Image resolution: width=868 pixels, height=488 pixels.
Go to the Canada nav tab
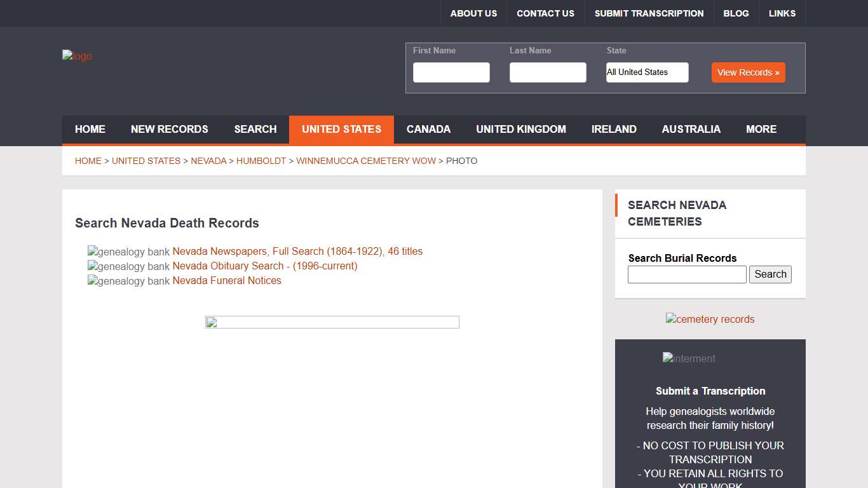tap(428, 130)
